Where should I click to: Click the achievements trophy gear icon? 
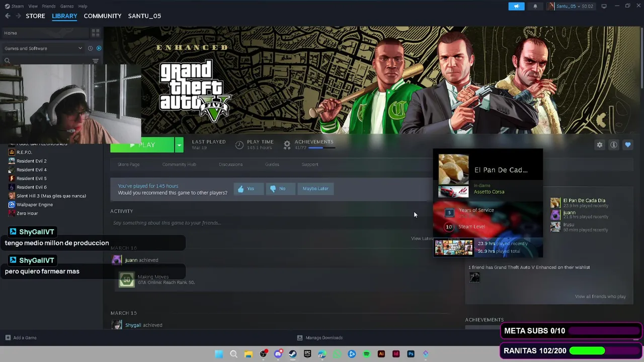coord(287,145)
